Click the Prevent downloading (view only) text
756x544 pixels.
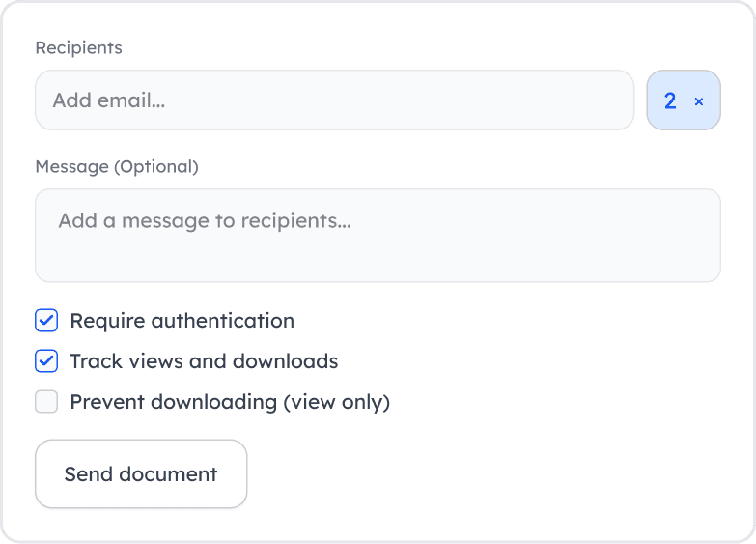coord(230,402)
